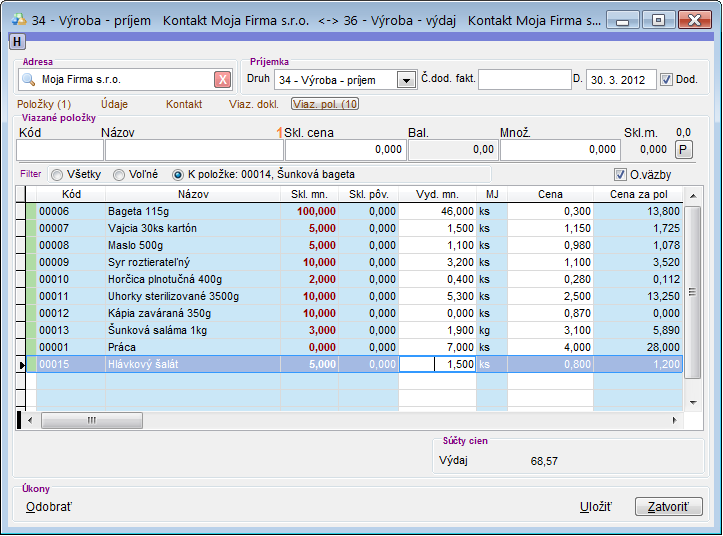Screen dimensions: 723x536
Task: Click the Uložiť button
Action: (x=596, y=507)
